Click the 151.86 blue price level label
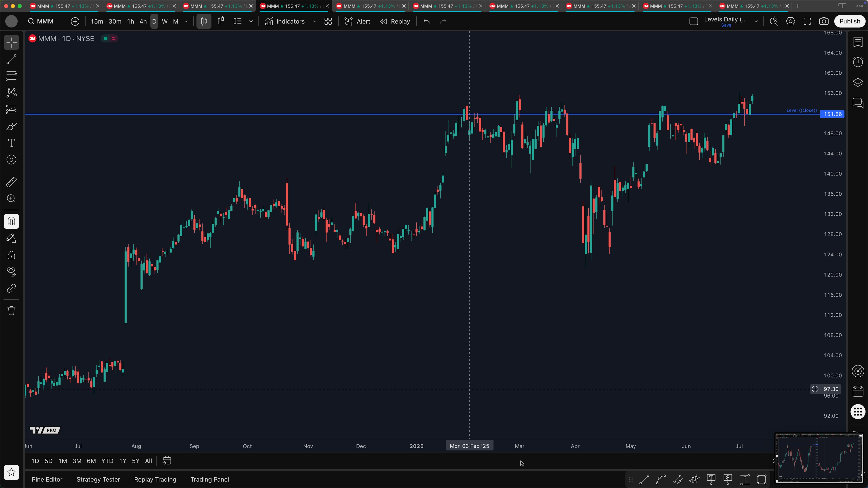Viewport: 868px width, 488px height. point(832,114)
